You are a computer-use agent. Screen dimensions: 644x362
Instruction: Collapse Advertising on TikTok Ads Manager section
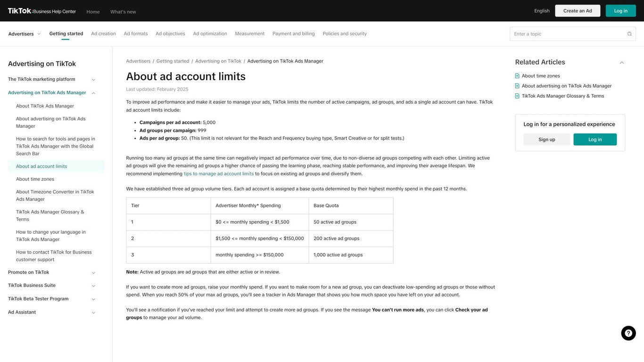tap(93, 93)
